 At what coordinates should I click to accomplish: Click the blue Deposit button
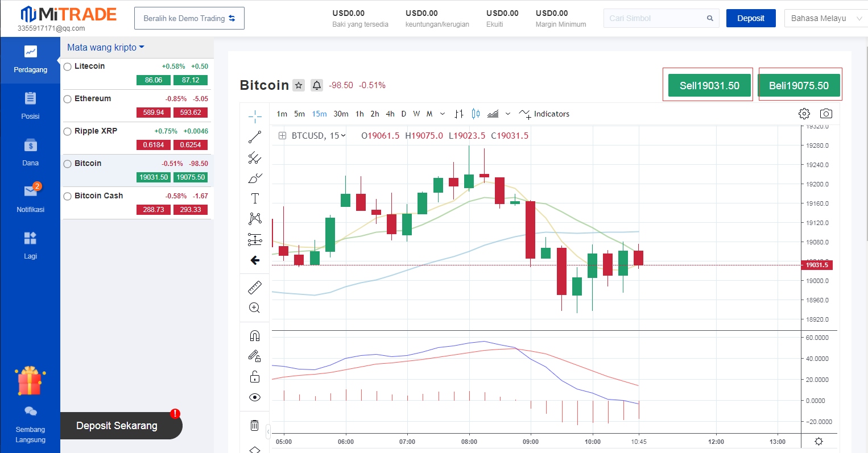pos(750,18)
